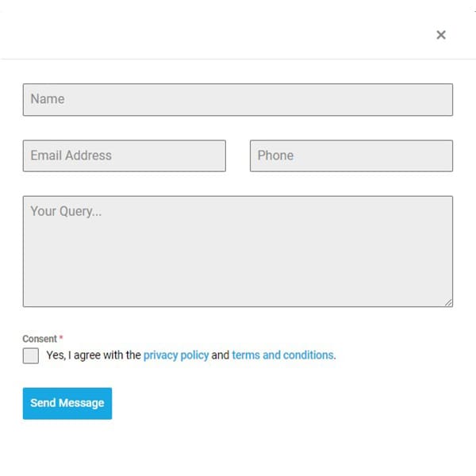Submit the form with the blue button
The height and width of the screenshot is (476, 476).
(x=67, y=403)
